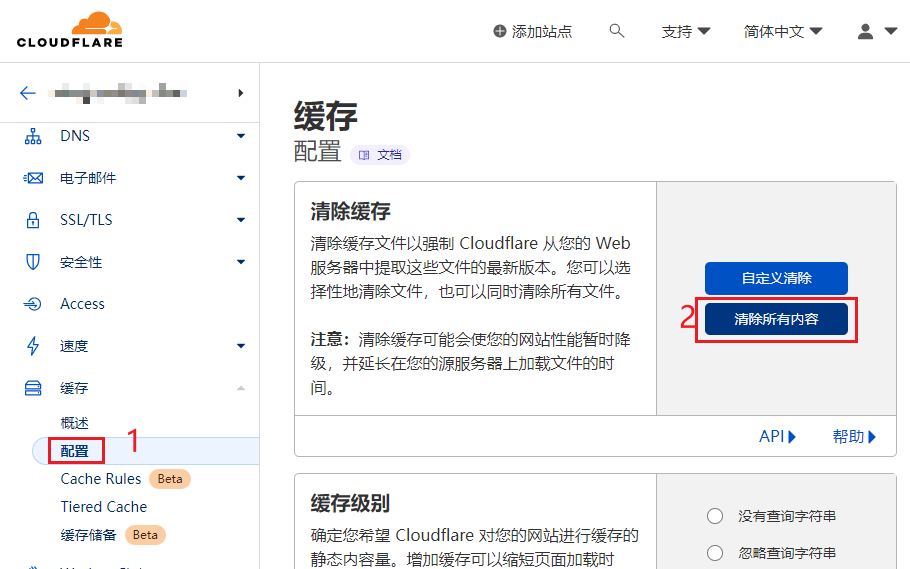Open the user account menu
This screenshot has width=910, height=569.
pyautogui.click(x=877, y=31)
